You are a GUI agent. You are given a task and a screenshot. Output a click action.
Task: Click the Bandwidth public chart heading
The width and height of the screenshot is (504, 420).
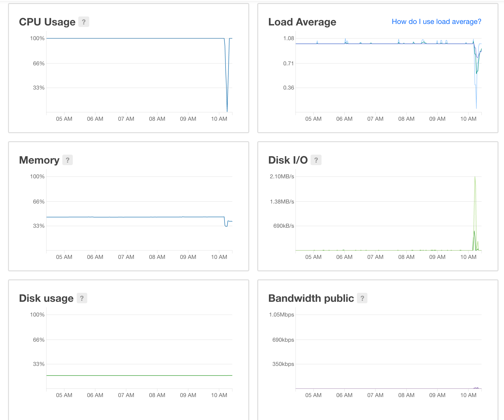[x=311, y=298]
